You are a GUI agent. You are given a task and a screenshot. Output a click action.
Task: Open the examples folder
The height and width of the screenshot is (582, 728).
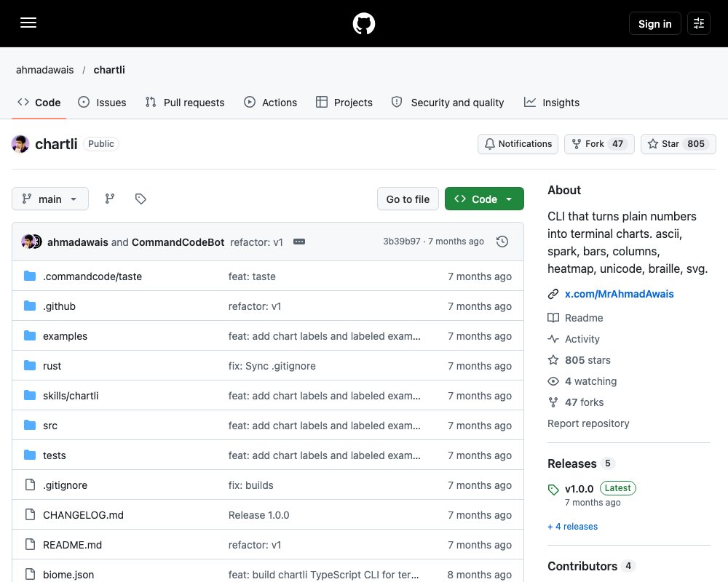coord(65,336)
